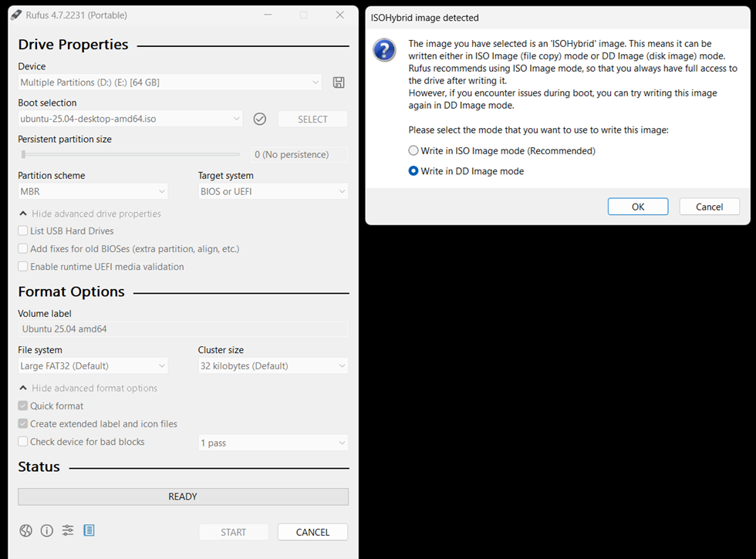756x559 pixels.
Task: Enable List USB Hard Drives checkbox
Action: click(23, 231)
